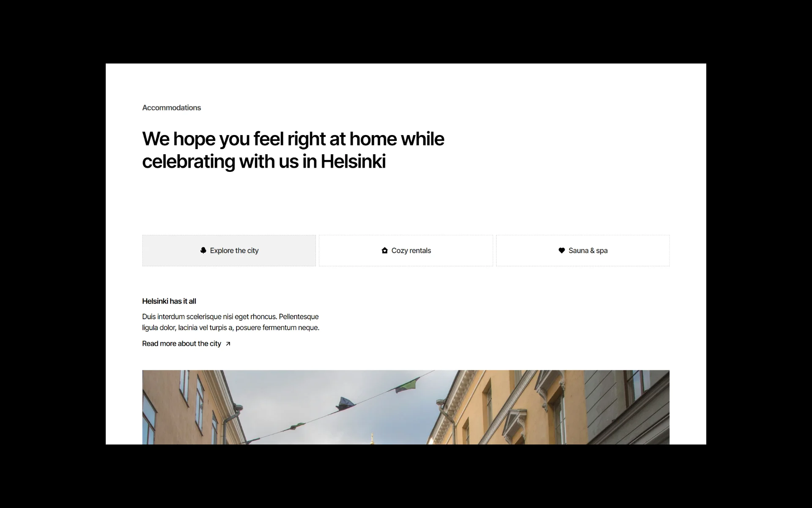Select the Explore the city tab
The image size is (812, 508).
coord(229,251)
